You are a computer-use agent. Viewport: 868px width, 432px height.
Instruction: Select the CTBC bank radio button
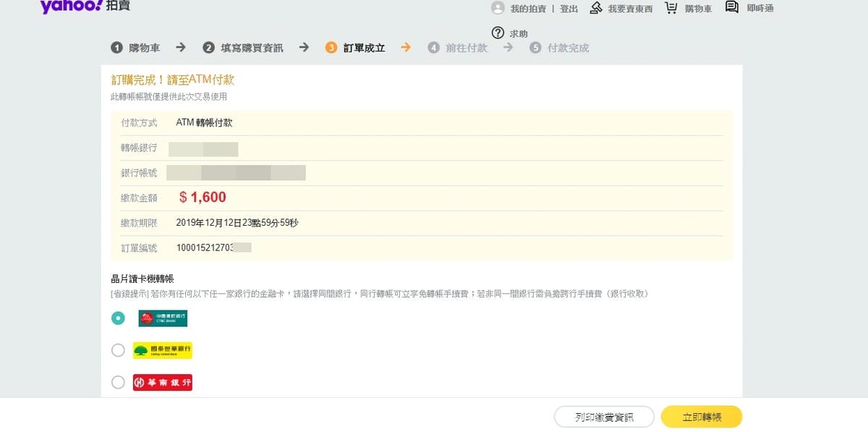point(118,318)
